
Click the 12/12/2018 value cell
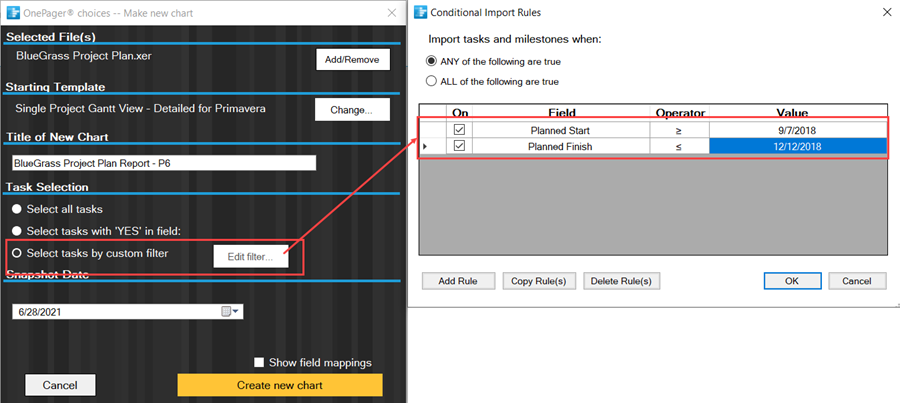click(x=797, y=146)
